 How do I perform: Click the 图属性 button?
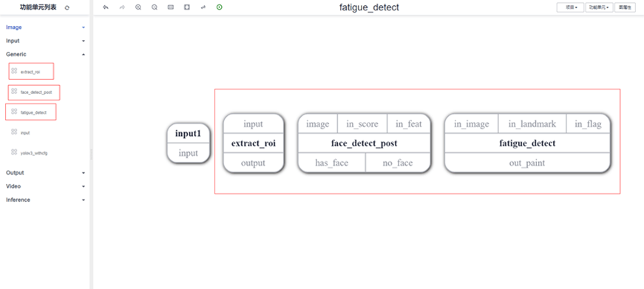tap(625, 7)
